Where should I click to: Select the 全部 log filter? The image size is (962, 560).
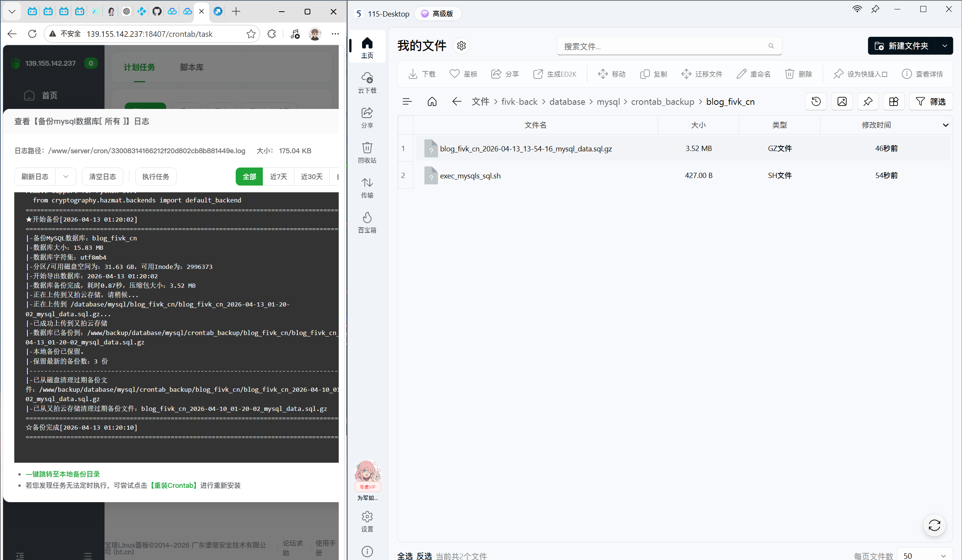249,177
